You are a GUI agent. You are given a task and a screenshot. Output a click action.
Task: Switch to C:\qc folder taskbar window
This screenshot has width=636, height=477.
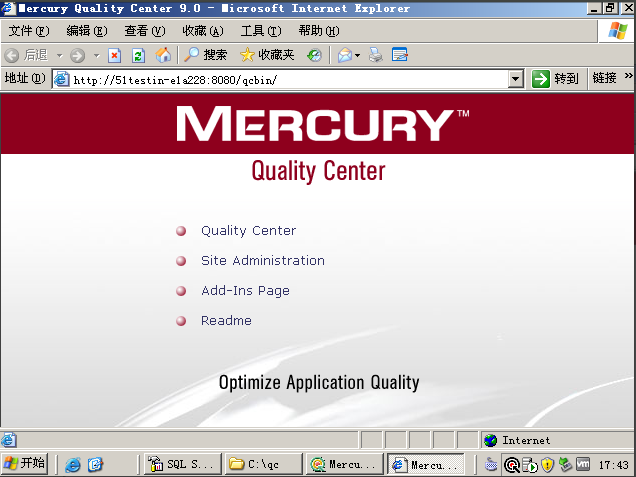coord(264,464)
